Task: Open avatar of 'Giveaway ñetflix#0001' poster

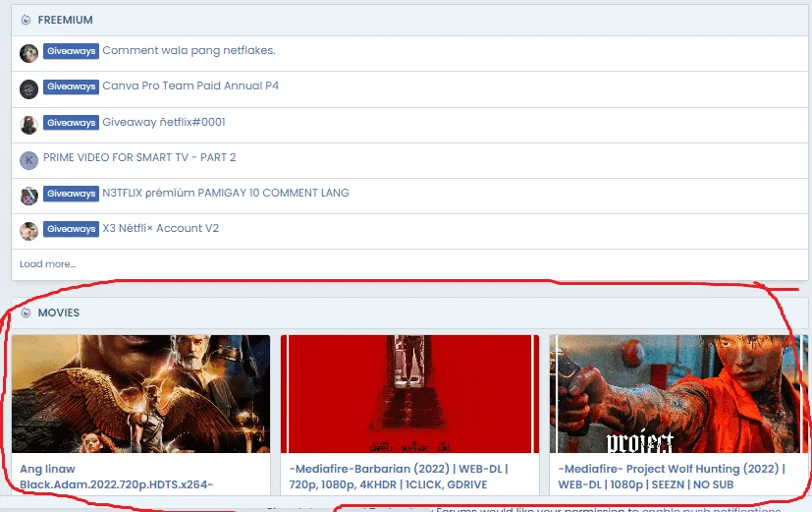Action: point(29,125)
